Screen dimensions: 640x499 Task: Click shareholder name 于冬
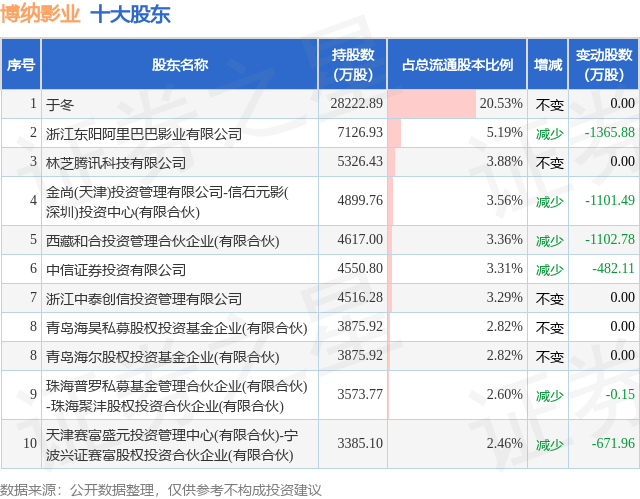(60, 105)
